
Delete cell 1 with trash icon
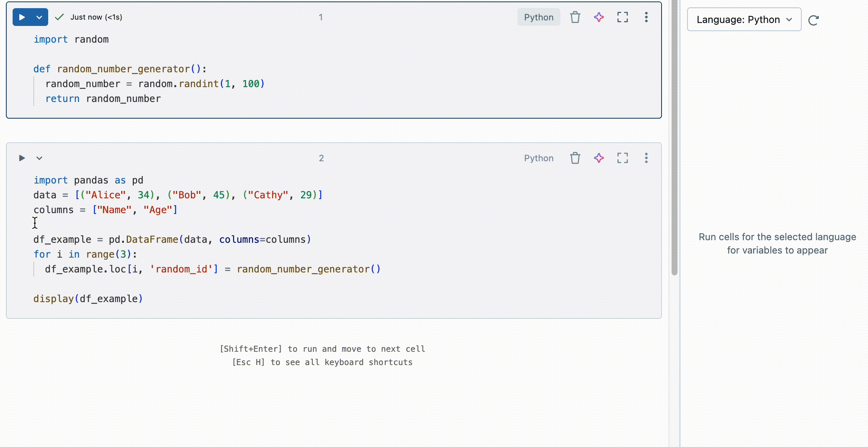coord(575,17)
